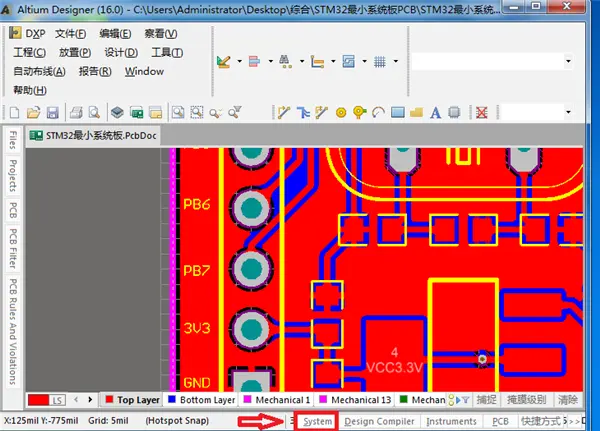600x431 pixels.
Task: Click the red current layer color swatch
Action: (38, 400)
